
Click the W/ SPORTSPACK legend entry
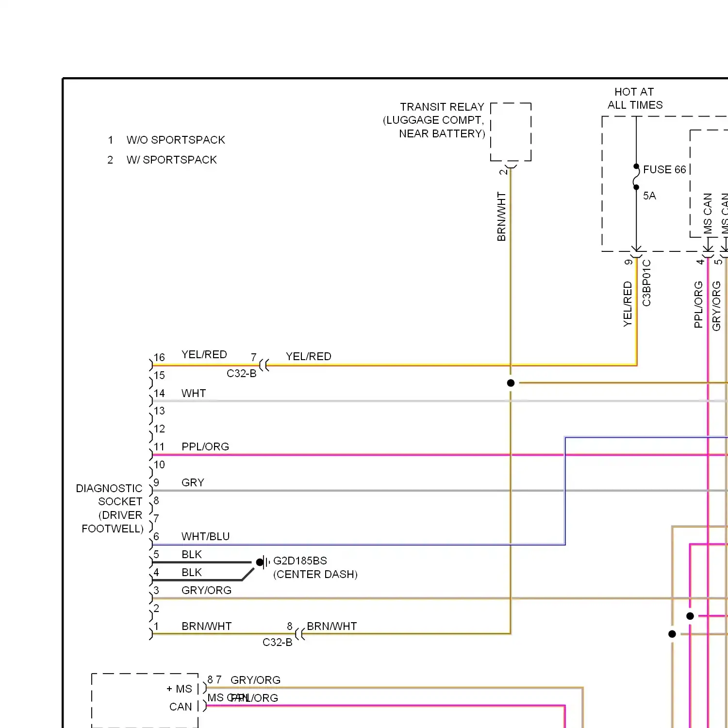pyautogui.click(x=171, y=160)
